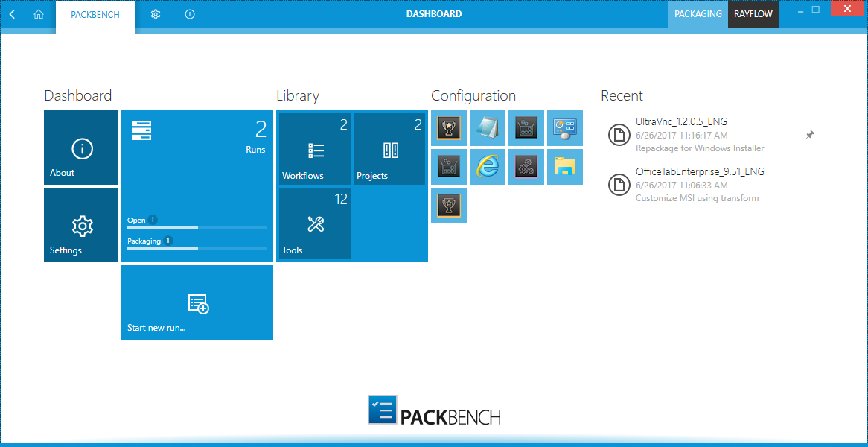
Task: Pin the UltraVnc_1.2.0.5_ENG recent entry
Action: (810, 135)
